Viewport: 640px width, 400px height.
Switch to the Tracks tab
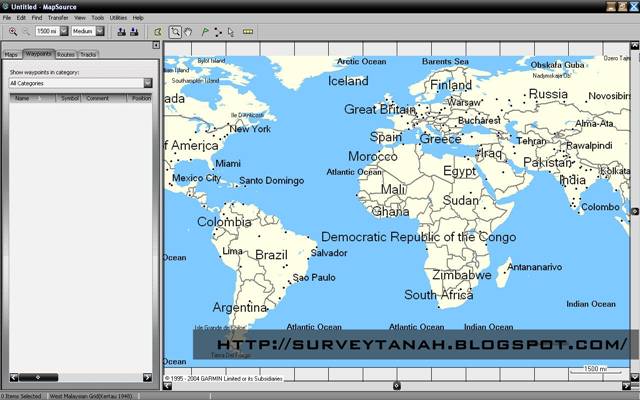pos(88,54)
